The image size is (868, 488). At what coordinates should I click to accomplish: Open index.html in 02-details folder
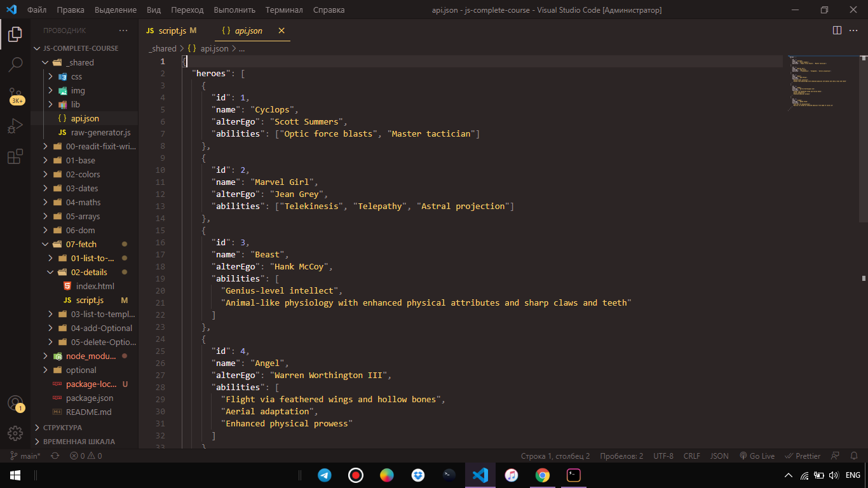click(x=95, y=286)
